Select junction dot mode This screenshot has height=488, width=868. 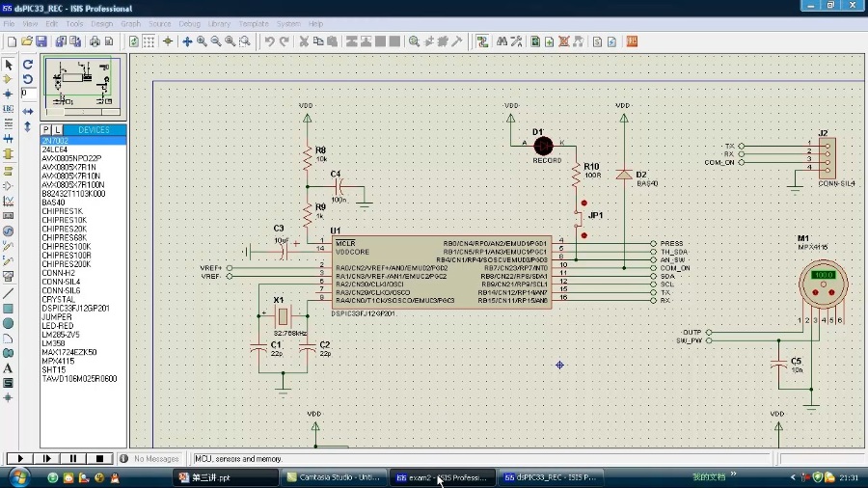coord(9,95)
